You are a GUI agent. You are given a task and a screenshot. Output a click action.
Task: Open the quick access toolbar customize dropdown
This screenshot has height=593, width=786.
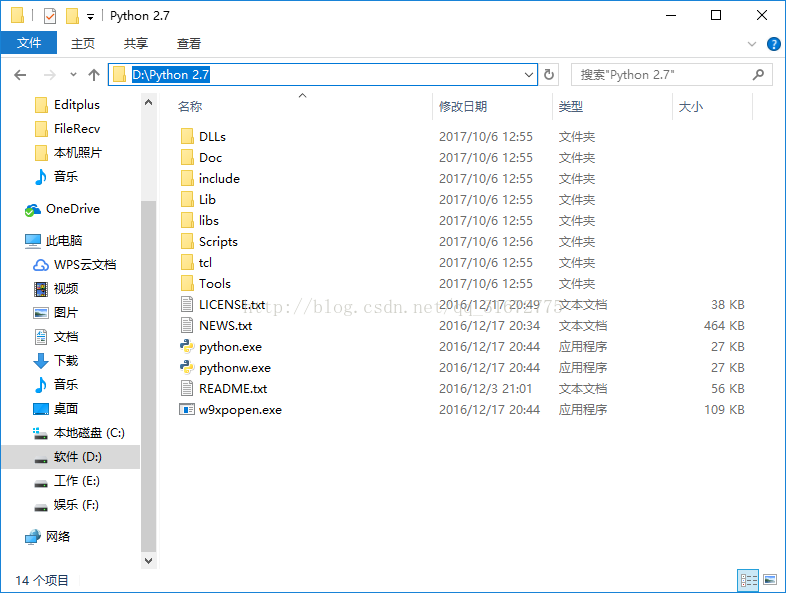pos(91,17)
